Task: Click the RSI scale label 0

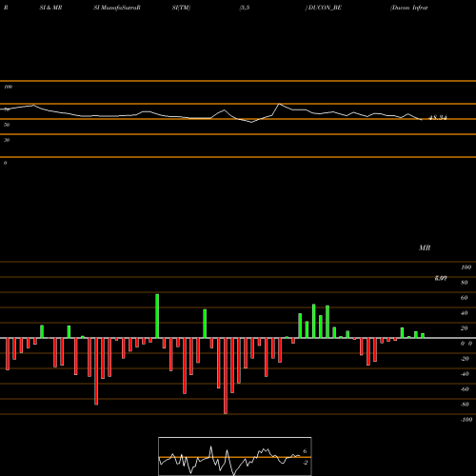Action: coord(5,163)
